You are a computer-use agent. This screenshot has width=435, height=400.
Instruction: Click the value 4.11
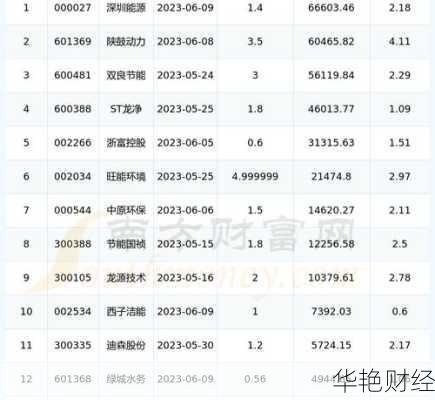point(399,42)
